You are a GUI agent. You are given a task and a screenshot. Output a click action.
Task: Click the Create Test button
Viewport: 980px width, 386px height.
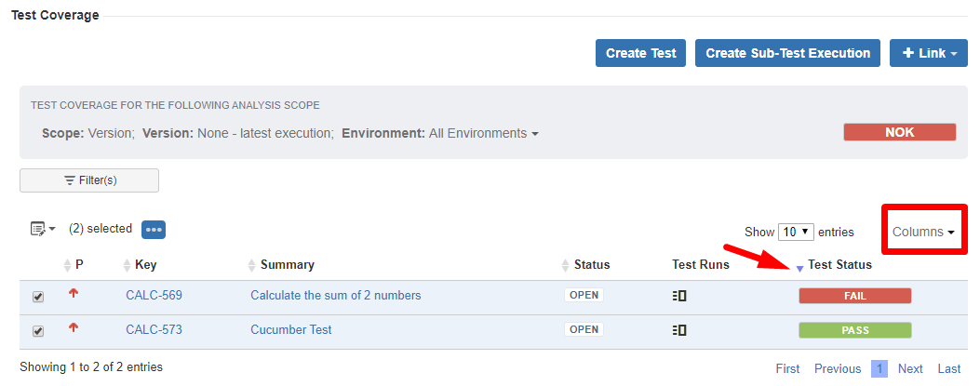(640, 53)
